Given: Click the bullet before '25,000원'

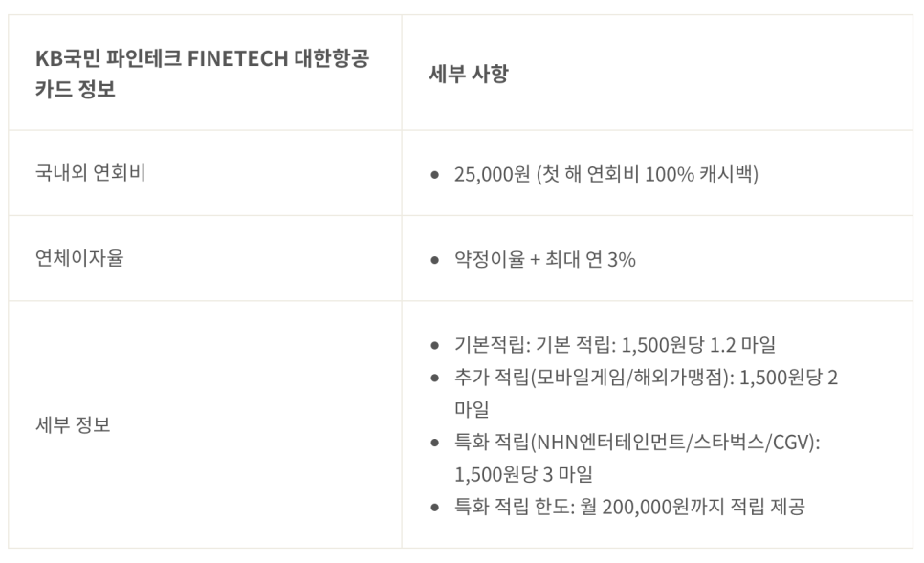Looking at the screenshot, I should tap(435, 175).
